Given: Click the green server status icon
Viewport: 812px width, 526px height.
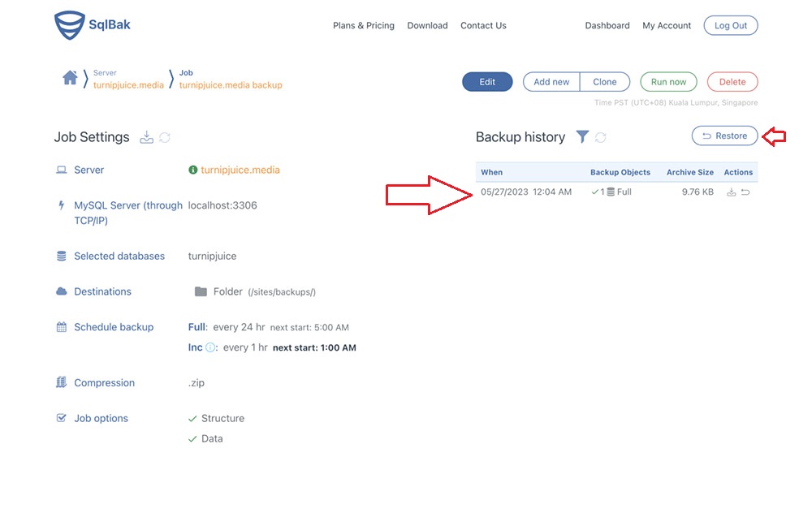Looking at the screenshot, I should [x=192, y=170].
